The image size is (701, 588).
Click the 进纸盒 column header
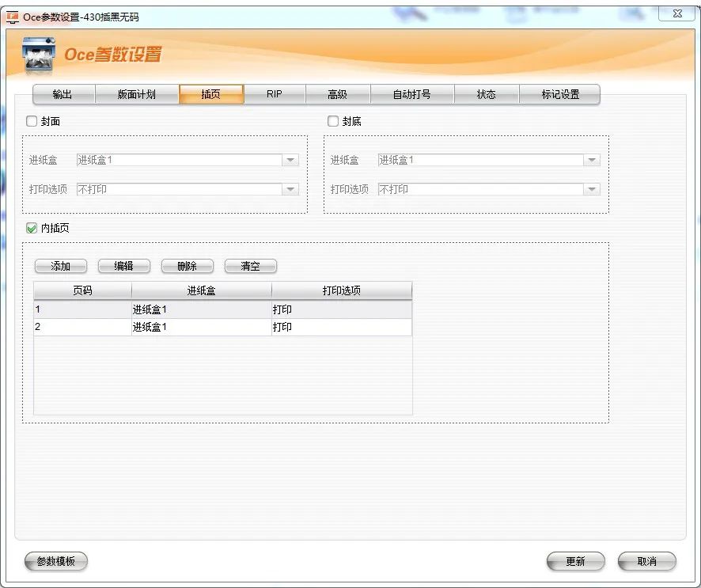click(202, 290)
